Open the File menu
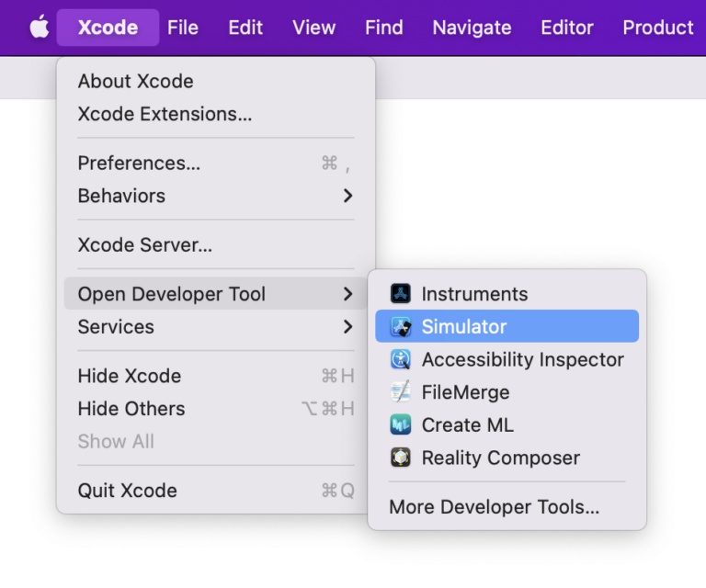The width and height of the screenshot is (706, 588). pos(183,28)
